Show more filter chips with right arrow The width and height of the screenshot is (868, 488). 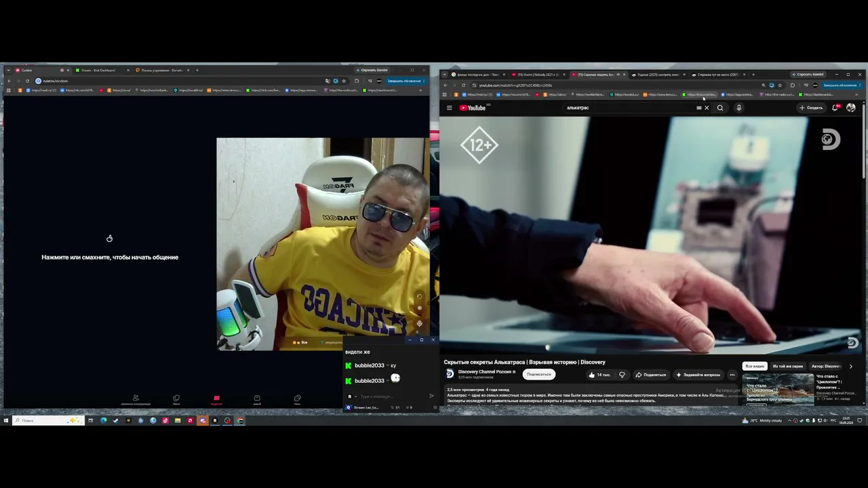point(851,366)
